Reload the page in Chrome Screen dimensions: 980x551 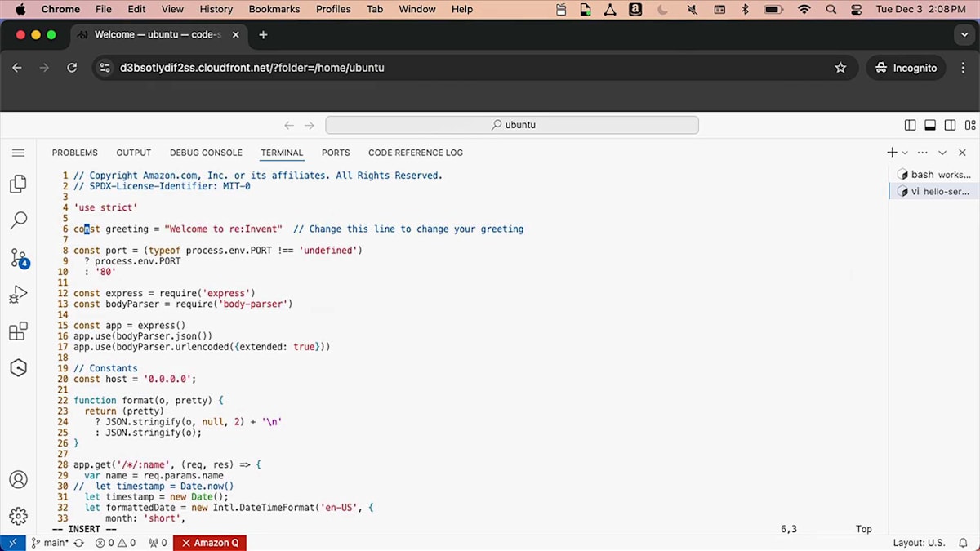[x=72, y=68]
